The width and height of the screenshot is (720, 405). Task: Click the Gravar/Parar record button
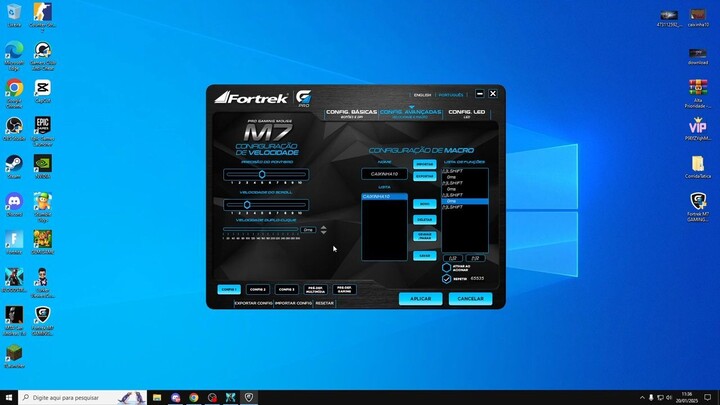[425, 236]
